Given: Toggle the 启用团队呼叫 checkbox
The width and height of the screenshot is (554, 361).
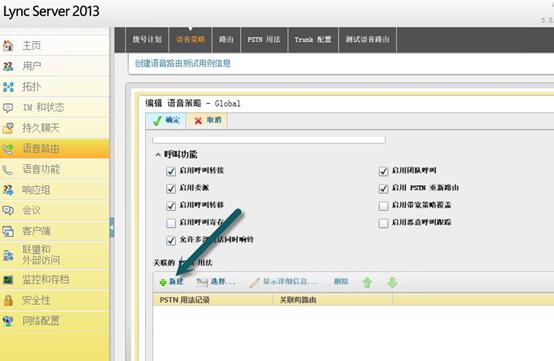Looking at the screenshot, I should [383, 171].
